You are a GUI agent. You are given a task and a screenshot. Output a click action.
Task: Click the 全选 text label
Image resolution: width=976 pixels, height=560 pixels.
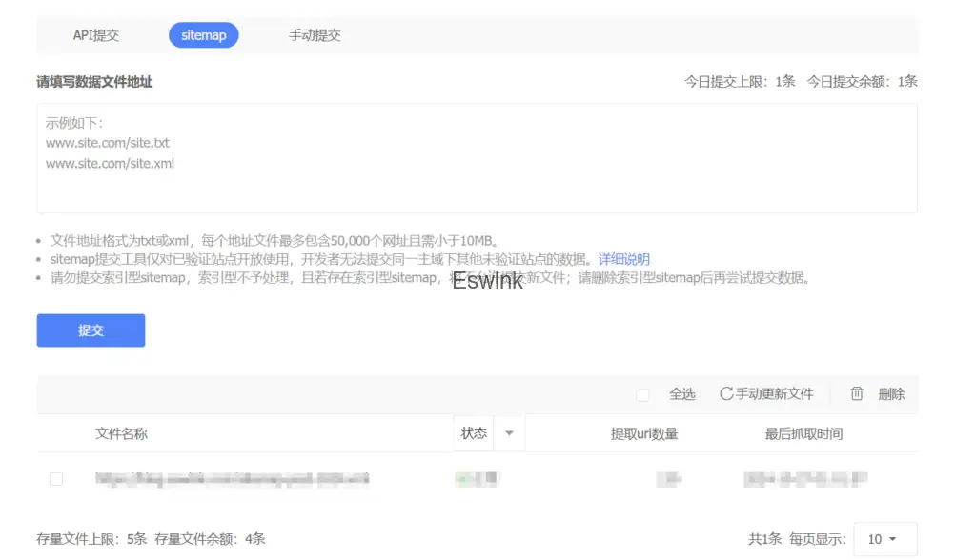[681, 394]
